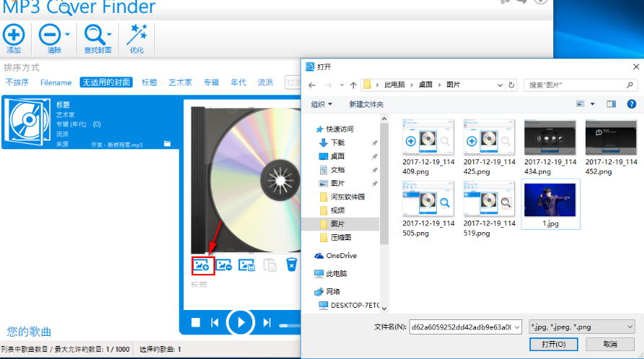The width and height of the screenshot is (644, 359).
Task: Sort songs by 标题
Action: click(x=149, y=83)
